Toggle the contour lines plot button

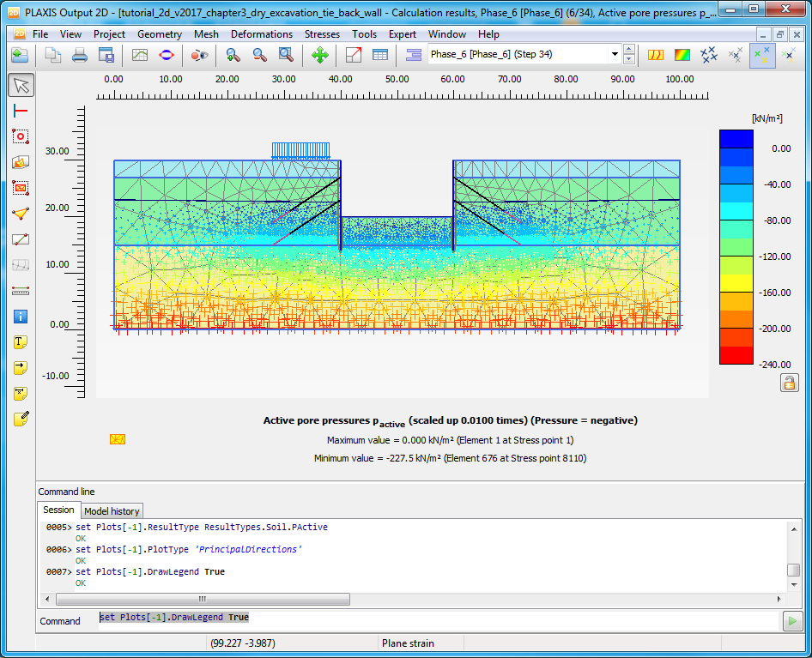pyautogui.click(x=656, y=55)
